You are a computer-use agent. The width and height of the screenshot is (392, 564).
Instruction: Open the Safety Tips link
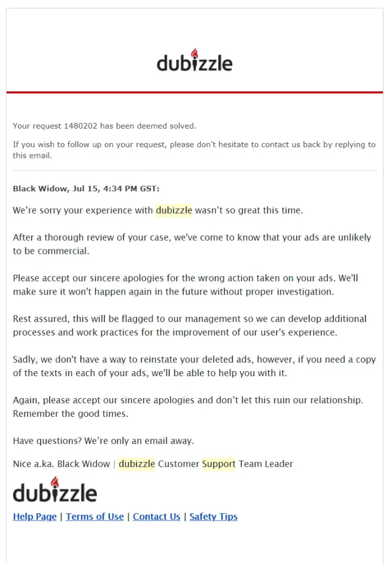click(x=213, y=517)
